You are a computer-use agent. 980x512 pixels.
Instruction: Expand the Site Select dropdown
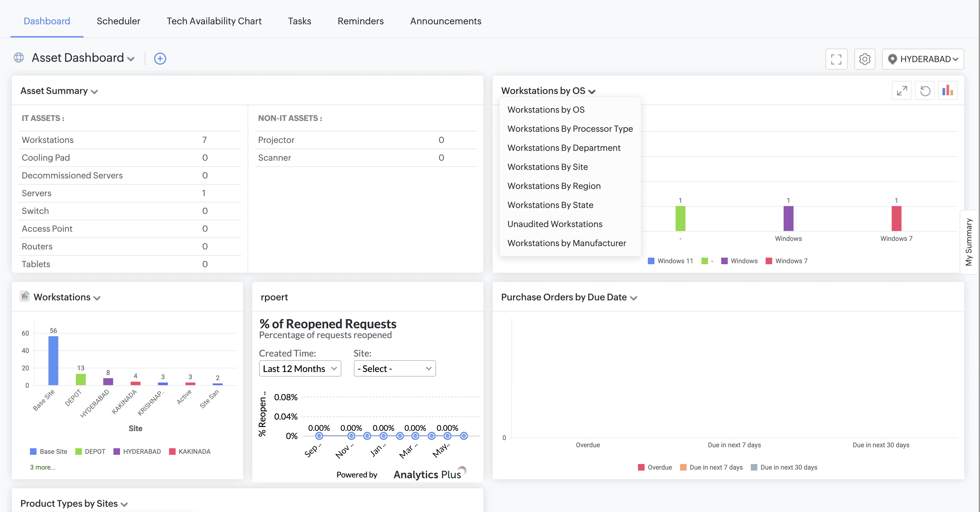click(395, 368)
